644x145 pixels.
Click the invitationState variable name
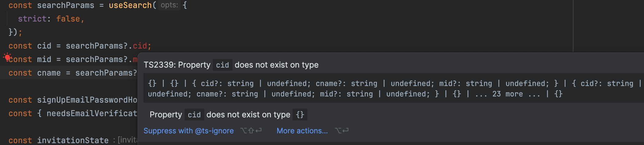point(73,140)
